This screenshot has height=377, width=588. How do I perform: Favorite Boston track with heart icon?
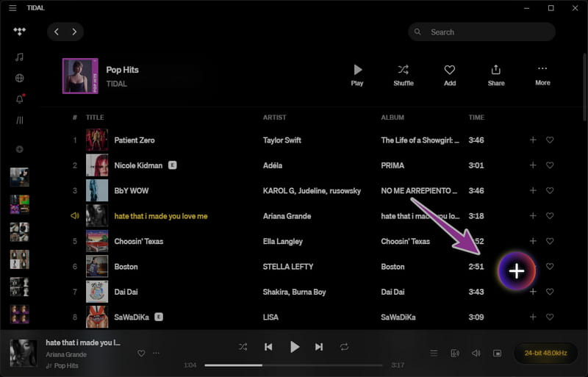[550, 266]
